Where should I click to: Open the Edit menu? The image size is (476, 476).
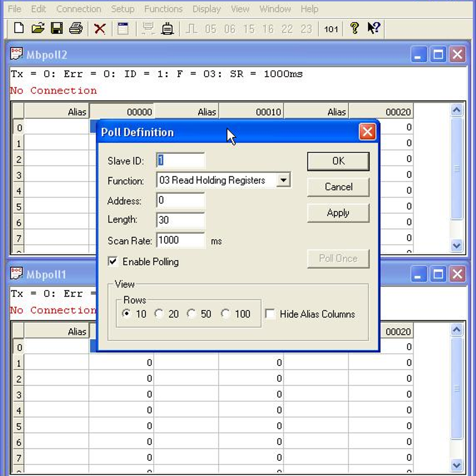click(x=38, y=9)
